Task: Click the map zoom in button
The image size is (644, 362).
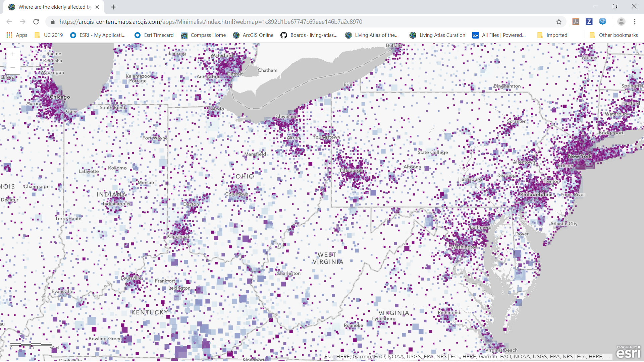Action: tap(13, 54)
